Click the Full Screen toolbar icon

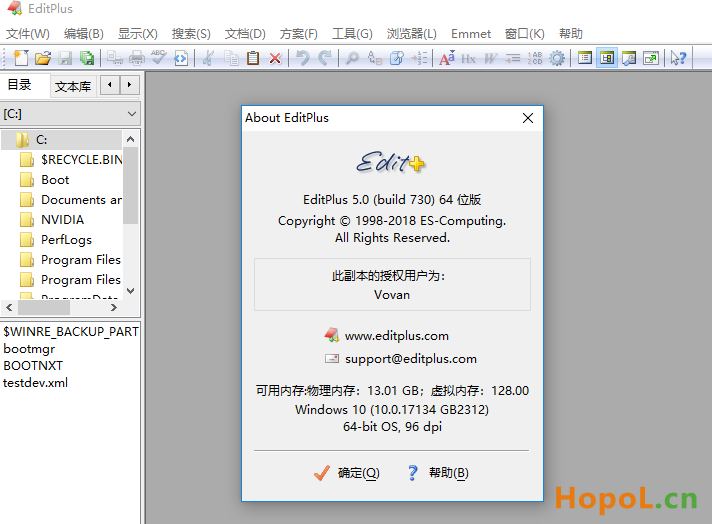(651, 58)
